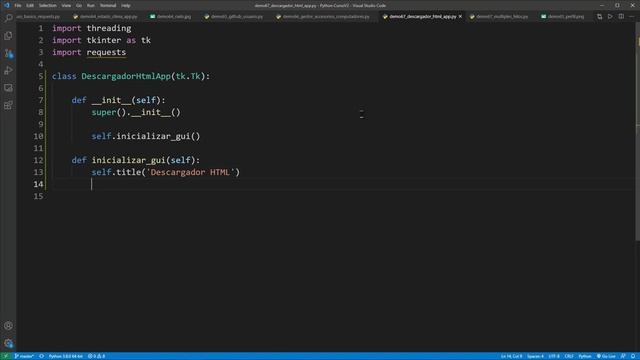Click 'self.inicializar_gui()' call on line 10

pos(146,136)
